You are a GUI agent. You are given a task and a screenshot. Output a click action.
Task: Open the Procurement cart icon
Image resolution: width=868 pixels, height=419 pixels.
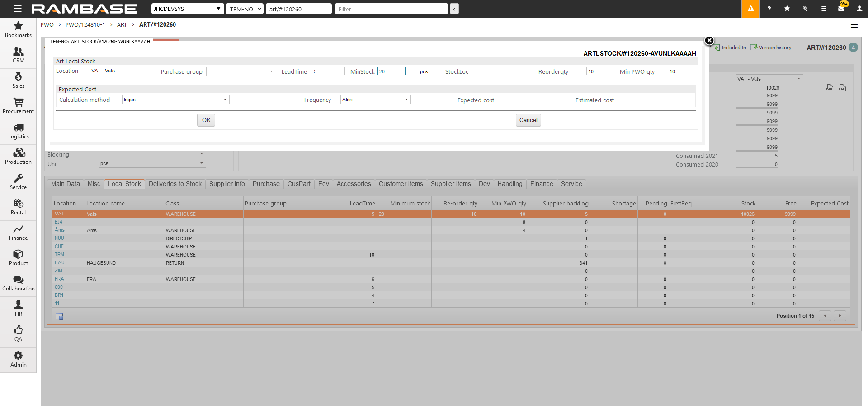[18, 102]
